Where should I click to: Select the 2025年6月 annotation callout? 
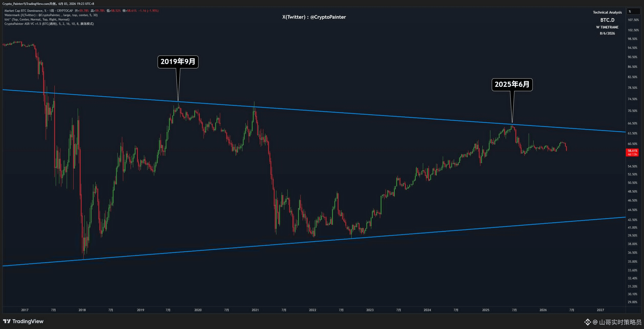pyautogui.click(x=512, y=84)
